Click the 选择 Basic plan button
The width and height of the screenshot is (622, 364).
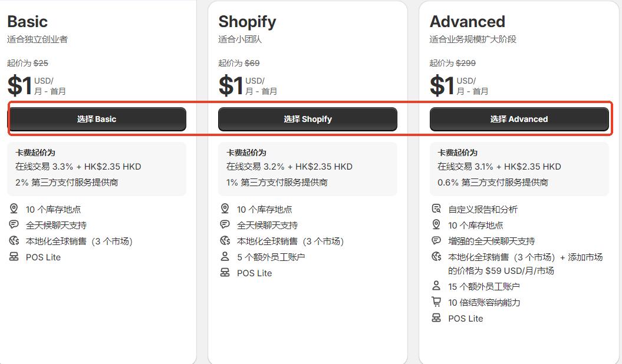97,118
